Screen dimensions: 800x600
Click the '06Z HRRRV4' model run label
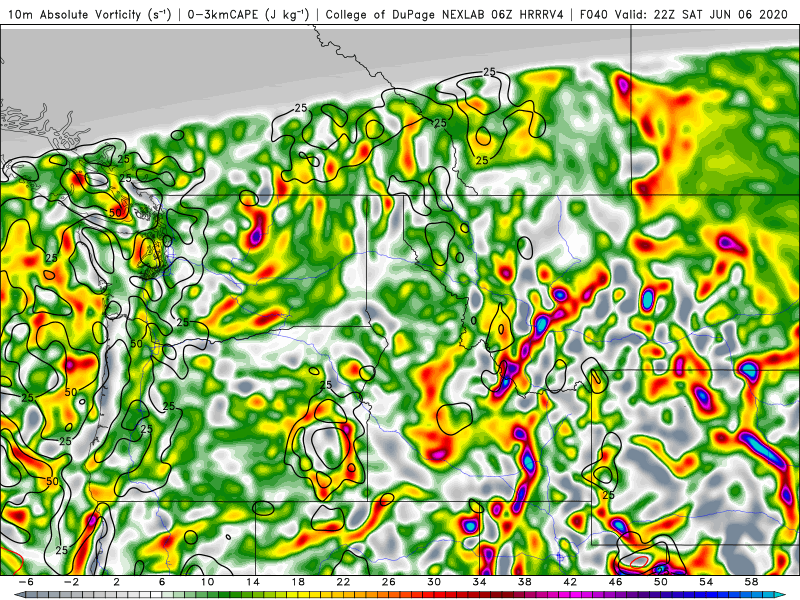(x=527, y=14)
